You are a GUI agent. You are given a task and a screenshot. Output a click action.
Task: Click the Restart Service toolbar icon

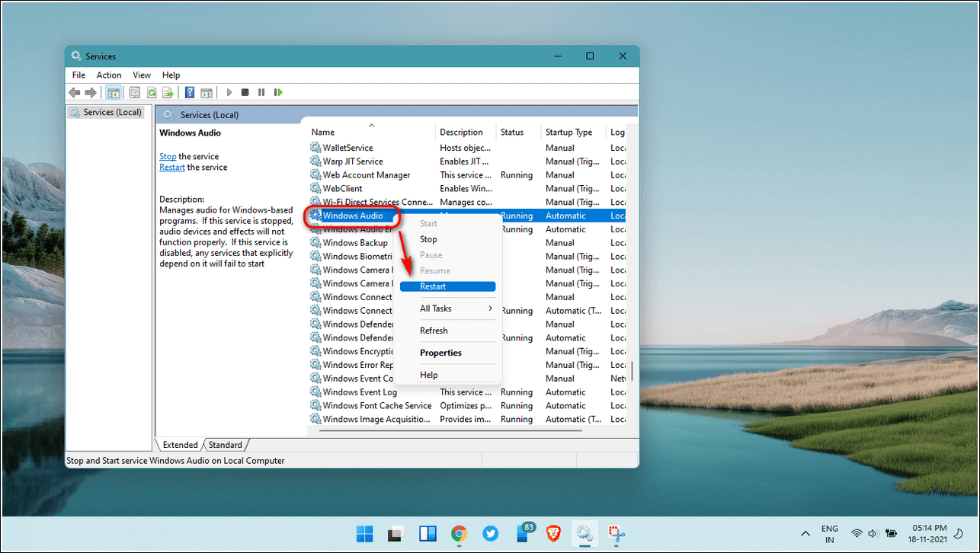pos(278,92)
